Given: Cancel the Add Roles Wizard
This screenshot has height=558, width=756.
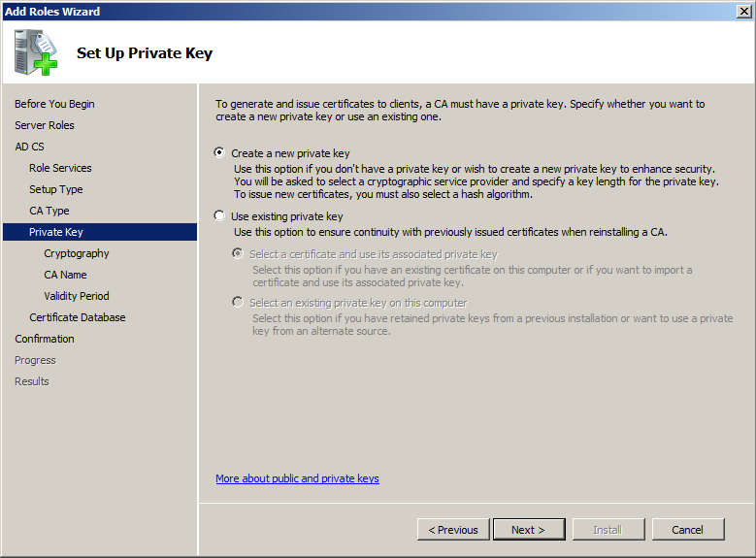Looking at the screenshot, I should (688, 530).
